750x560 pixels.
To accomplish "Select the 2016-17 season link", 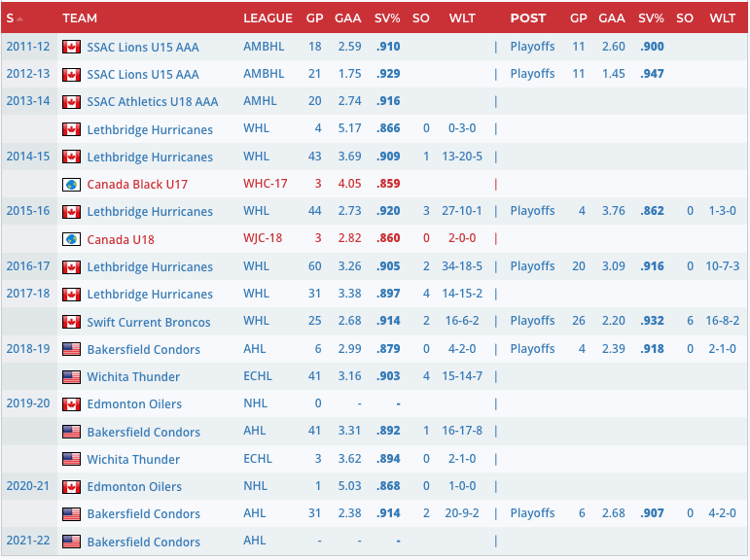I will (x=26, y=266).
